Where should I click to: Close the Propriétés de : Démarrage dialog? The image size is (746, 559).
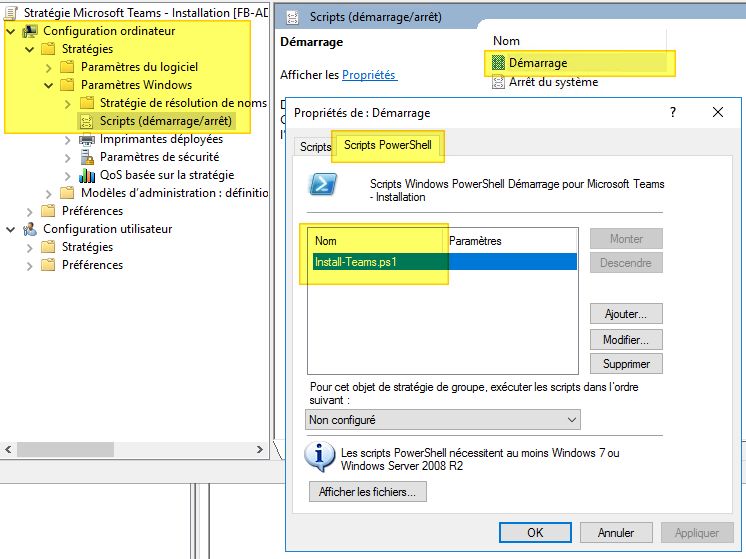(718, 112)
